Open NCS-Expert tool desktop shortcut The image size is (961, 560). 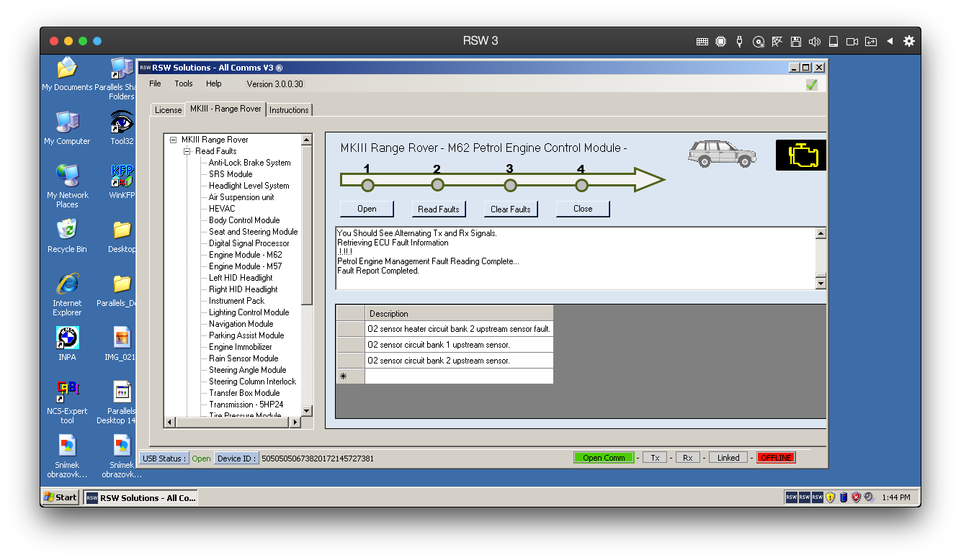[x=67, y=392]
